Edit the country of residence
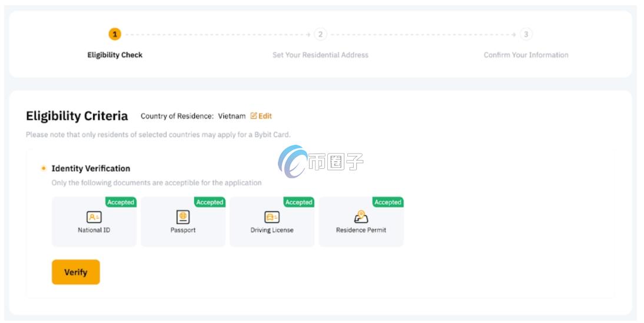The height and width of the screenshot is (323, 644). coord(261,116)
